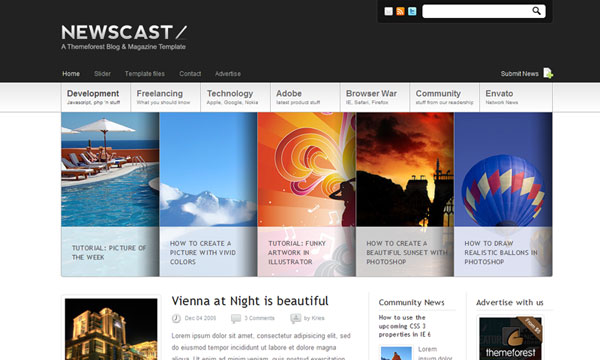Select the Development category tab

[x=96, y=97]
